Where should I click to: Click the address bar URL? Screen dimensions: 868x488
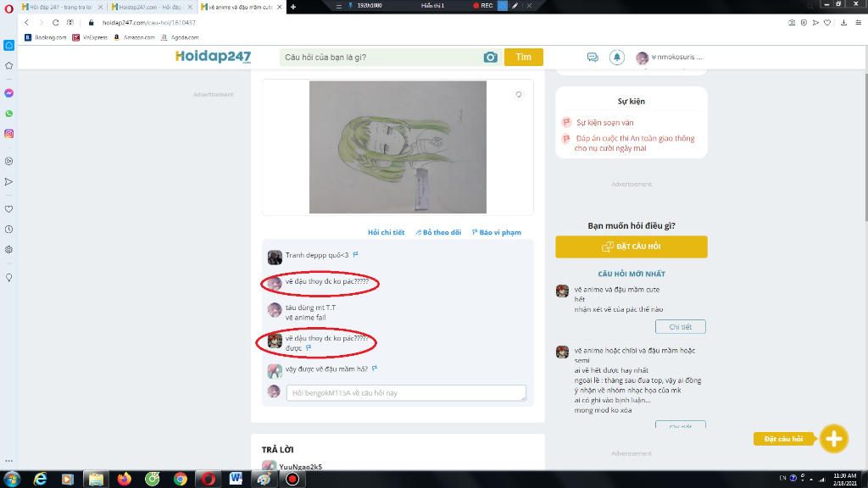pyautogui.click(x=149, y=23)
